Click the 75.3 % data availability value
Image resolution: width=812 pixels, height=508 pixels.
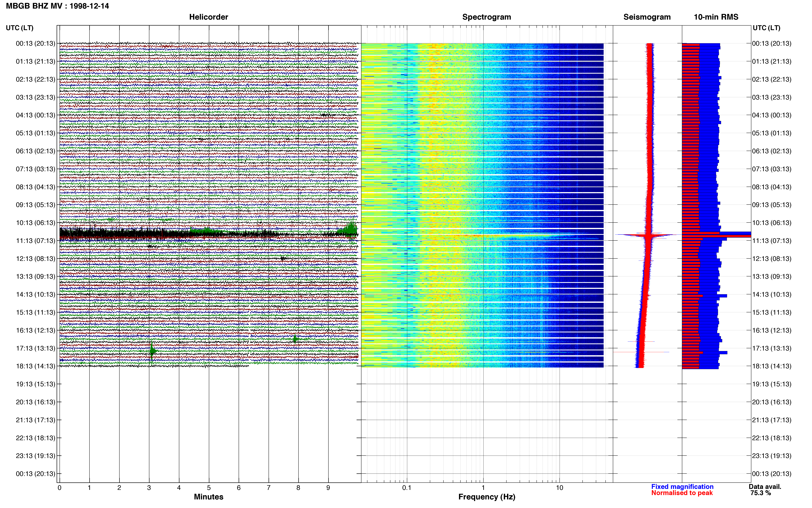pos(761,493)
